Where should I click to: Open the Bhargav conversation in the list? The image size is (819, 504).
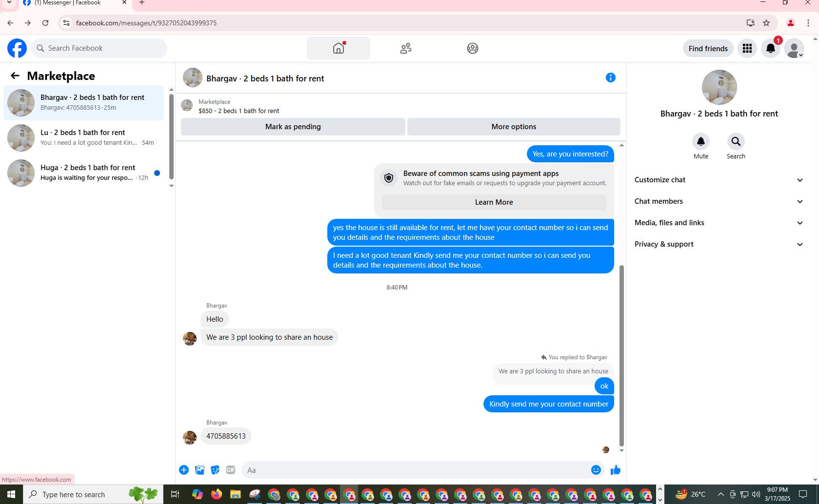84,102
